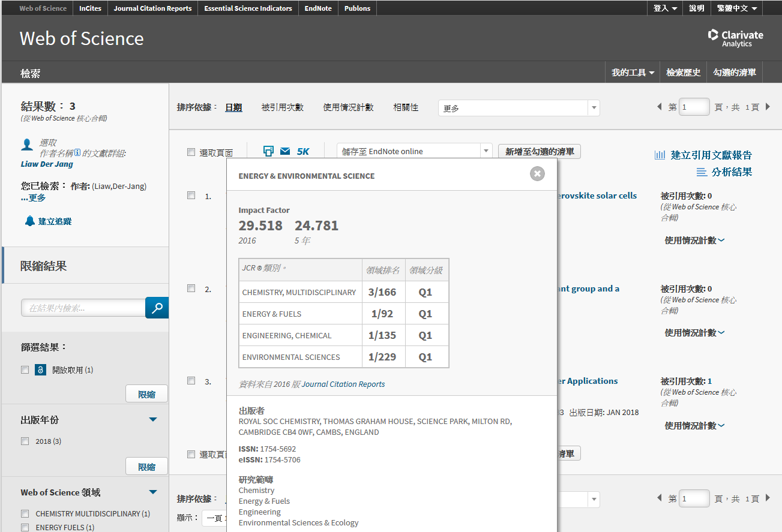
Task: Collapse the Web of Science 領域 section
Action: [153, 492]
